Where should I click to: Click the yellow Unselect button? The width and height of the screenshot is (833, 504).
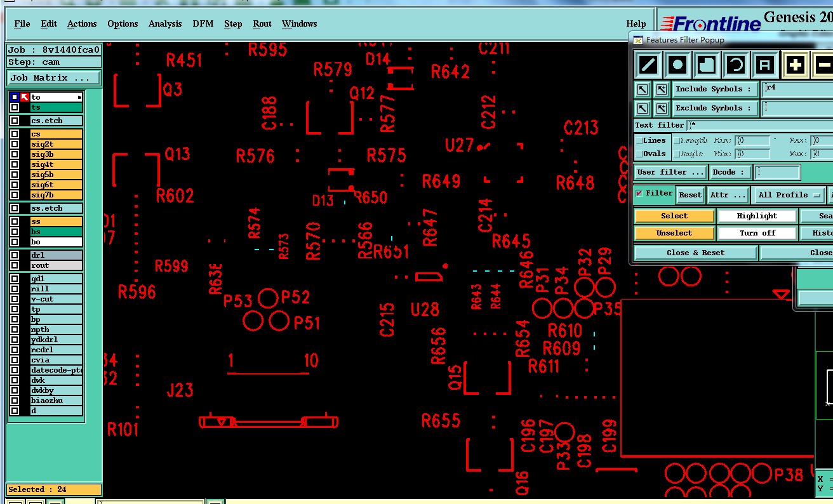[x=674, y=233]
